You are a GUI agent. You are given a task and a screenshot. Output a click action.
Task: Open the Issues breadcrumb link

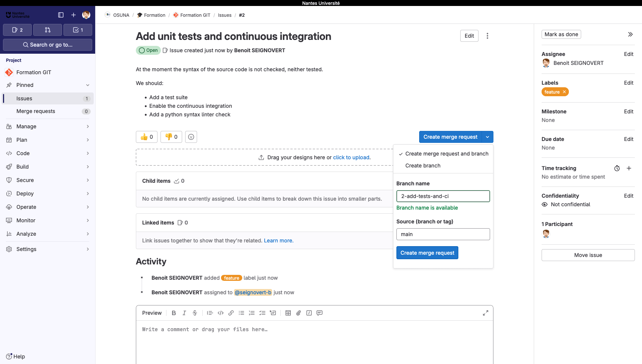225,15
